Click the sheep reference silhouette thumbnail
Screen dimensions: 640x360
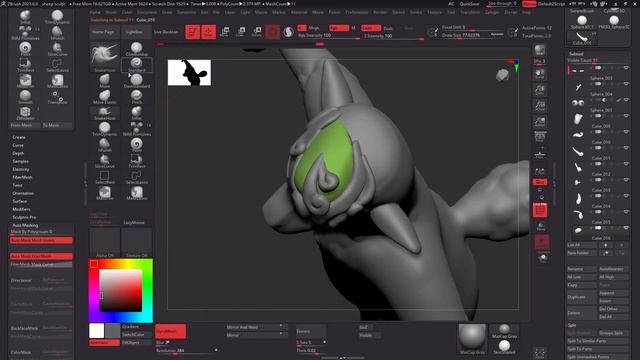click(189, 73)
